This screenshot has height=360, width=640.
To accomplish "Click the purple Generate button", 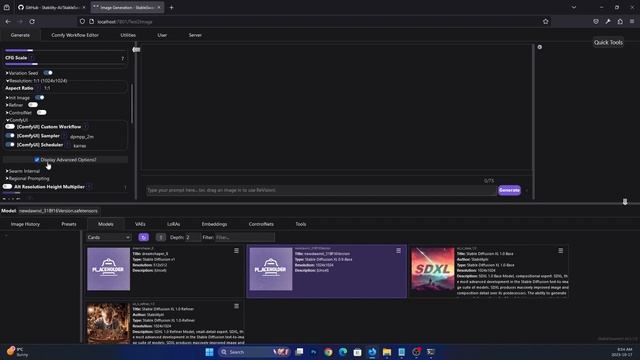I will point(509,190).
